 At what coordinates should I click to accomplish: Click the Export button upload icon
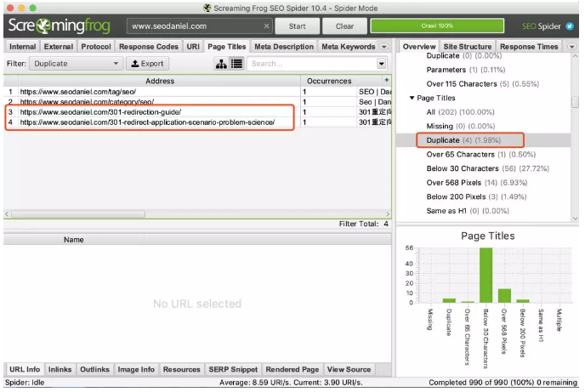[135, 64]
